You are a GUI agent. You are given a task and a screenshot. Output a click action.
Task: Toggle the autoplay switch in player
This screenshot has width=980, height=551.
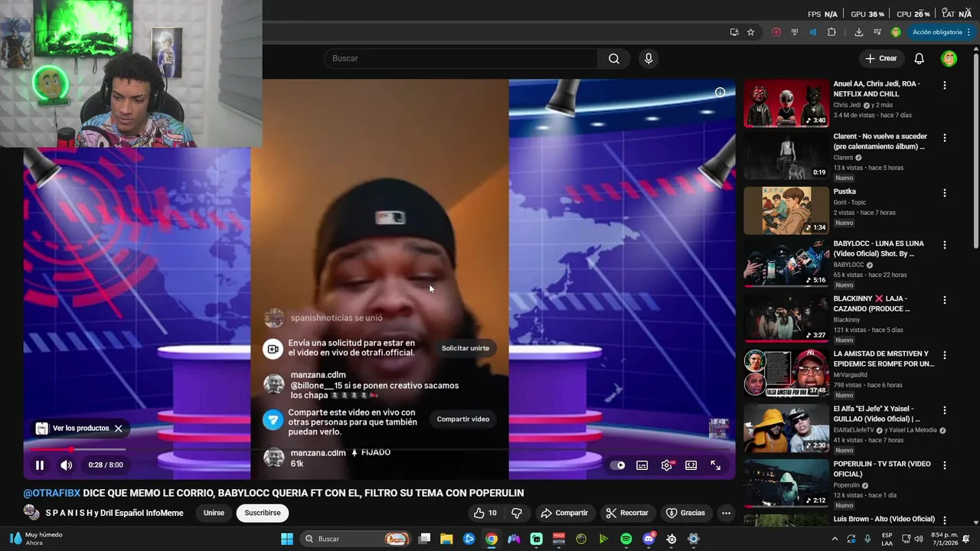pos(619,465)
